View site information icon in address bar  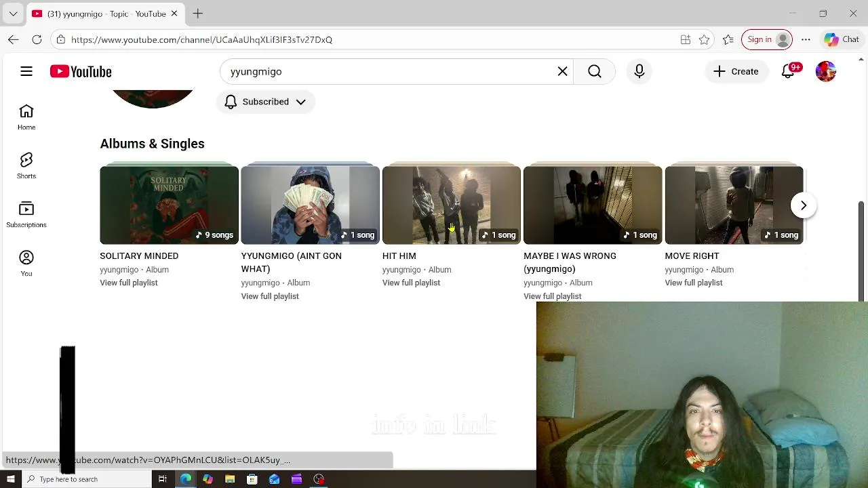tap(61, 39)
